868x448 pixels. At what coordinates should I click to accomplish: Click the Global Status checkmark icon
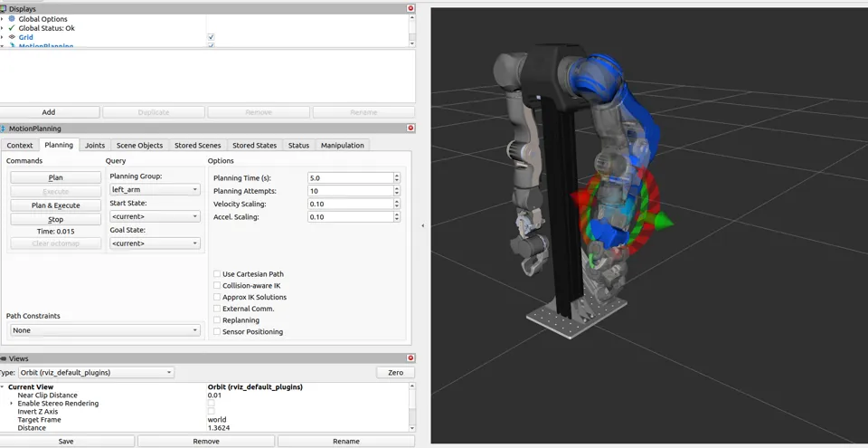click(x=12, y=28)
